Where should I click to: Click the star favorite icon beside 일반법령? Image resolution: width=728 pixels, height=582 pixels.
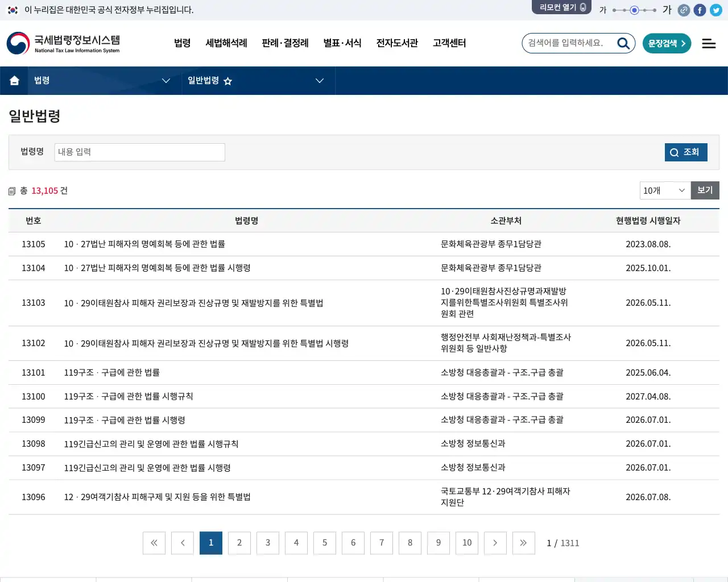227,81
